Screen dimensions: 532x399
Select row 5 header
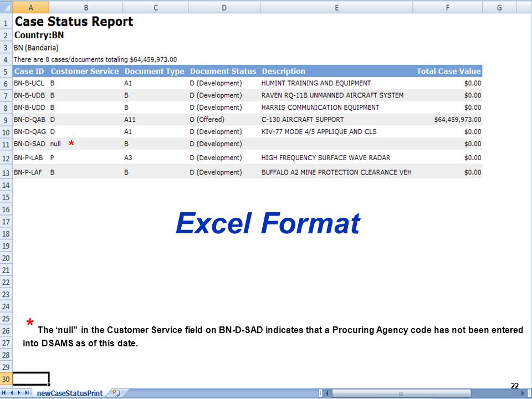click(x=6, y=71)
